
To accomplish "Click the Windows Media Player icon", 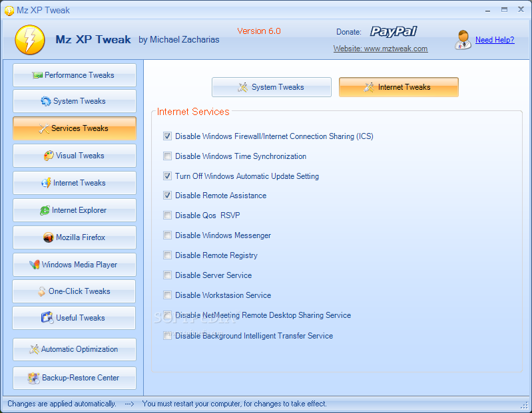I will click(34, 265).
